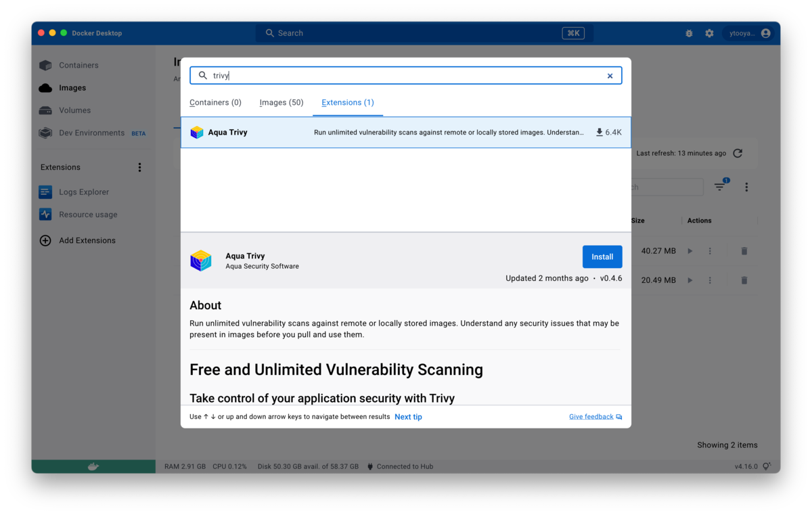Install the Aqua Trivy extension

pos(602,257)
